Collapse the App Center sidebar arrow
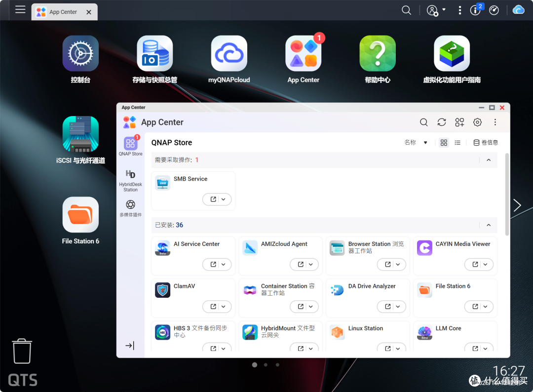 pyautogui.click(x=130, y=346)
